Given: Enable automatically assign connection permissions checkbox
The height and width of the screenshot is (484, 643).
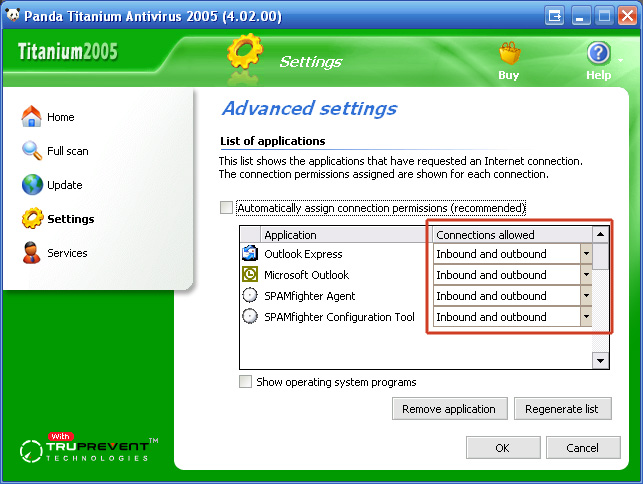Looking at the screenshot, I should (226, 208).
